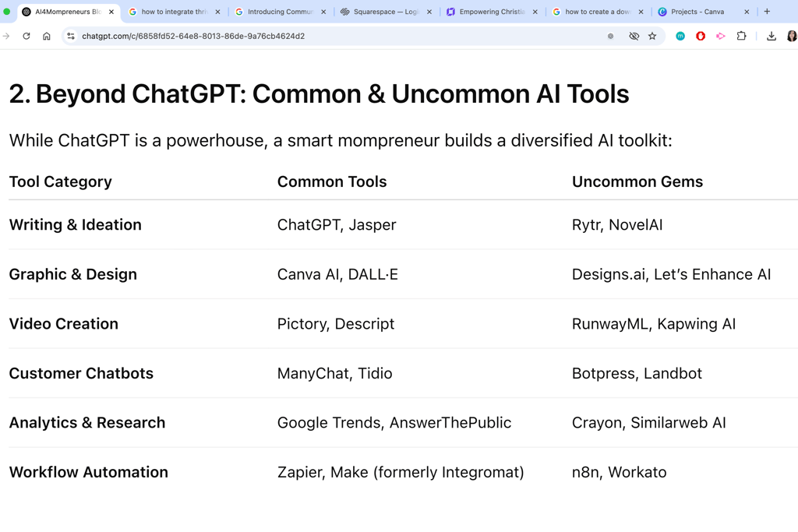Go forward with the arrow button

click(6, 36)
